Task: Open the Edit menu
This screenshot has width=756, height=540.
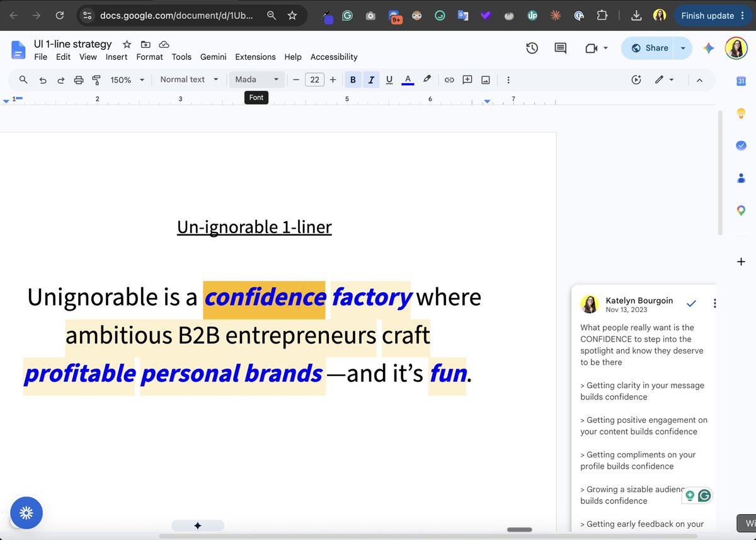Action: click(x=63, y=57)
